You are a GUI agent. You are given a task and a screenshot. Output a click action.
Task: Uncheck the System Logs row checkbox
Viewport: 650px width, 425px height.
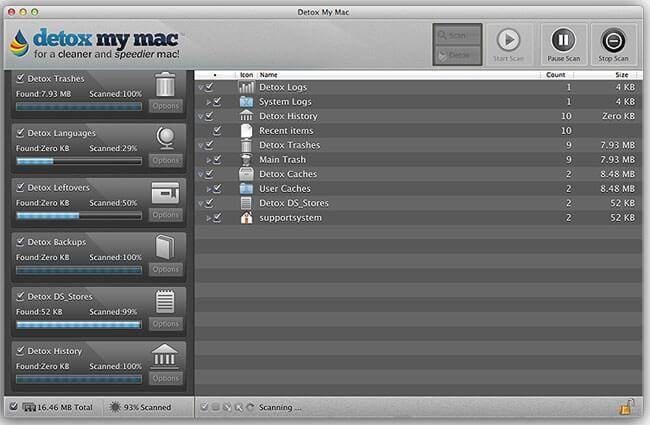(x=217, y=101)
